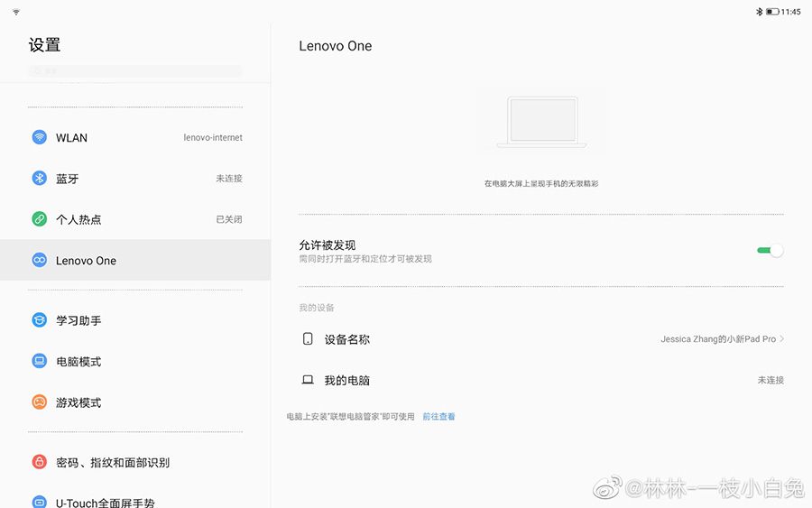Open 学习助手 settings entry

(x=135, y=320)
